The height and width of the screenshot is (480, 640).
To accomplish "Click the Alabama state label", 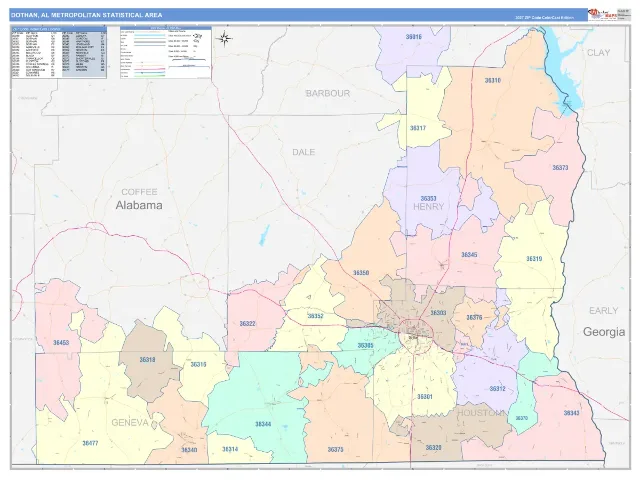I will pos(139,205).
